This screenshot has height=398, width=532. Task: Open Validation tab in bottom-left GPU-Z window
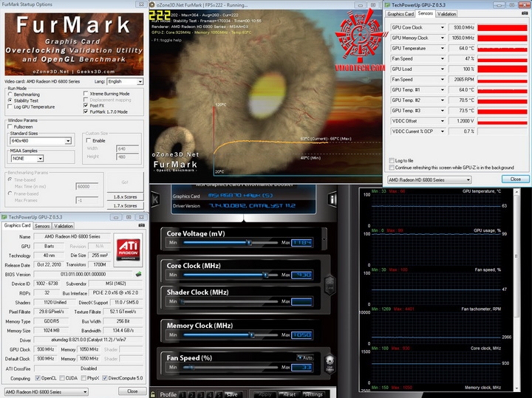(64, 226)
